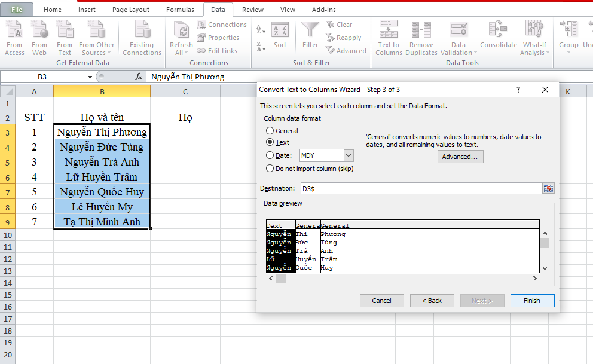Clear the current filter

[x=339, y=25]
